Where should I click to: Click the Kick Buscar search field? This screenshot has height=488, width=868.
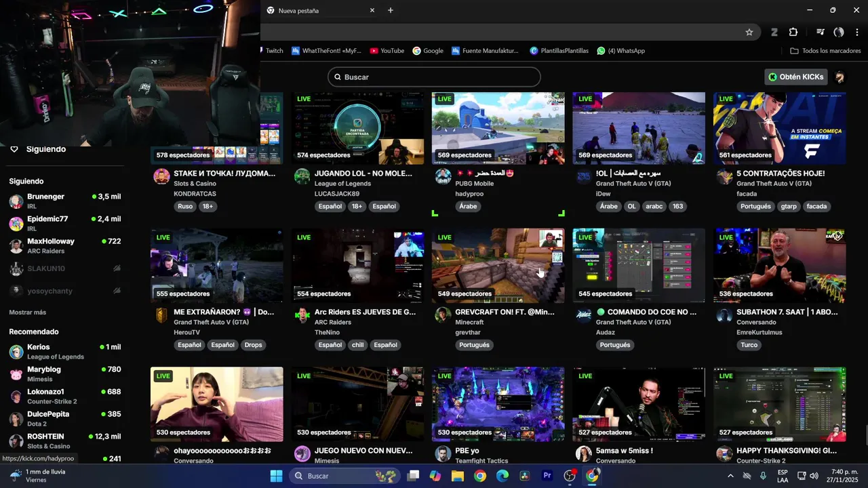(434, 77)
